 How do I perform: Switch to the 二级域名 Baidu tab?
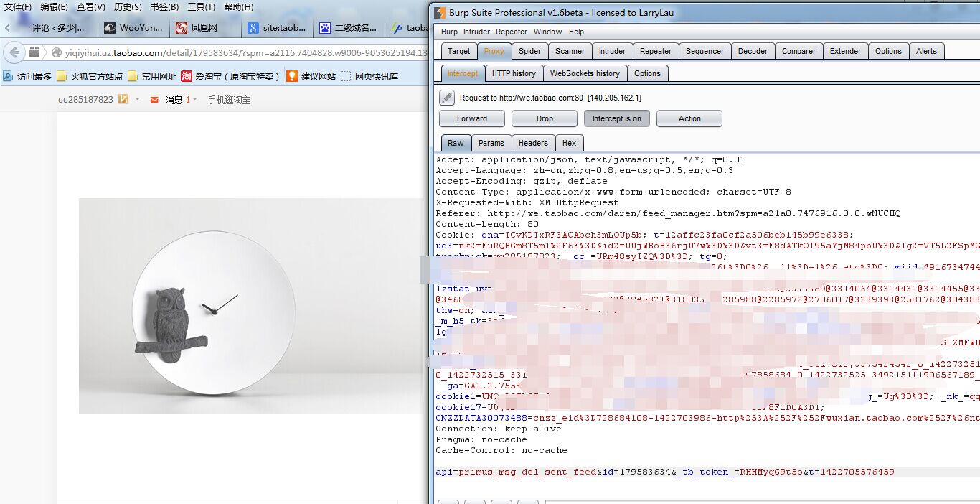click(349, 28)
